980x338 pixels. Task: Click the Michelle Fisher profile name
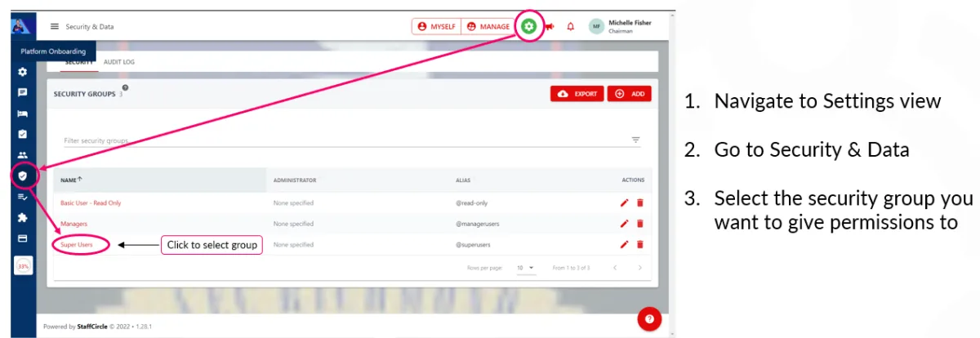point(630,23)
